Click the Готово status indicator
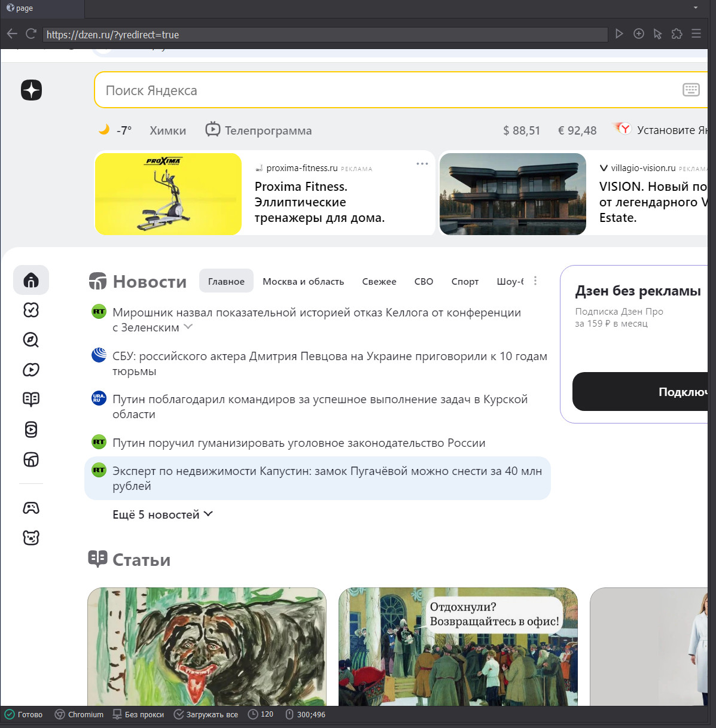 point(24,714)
